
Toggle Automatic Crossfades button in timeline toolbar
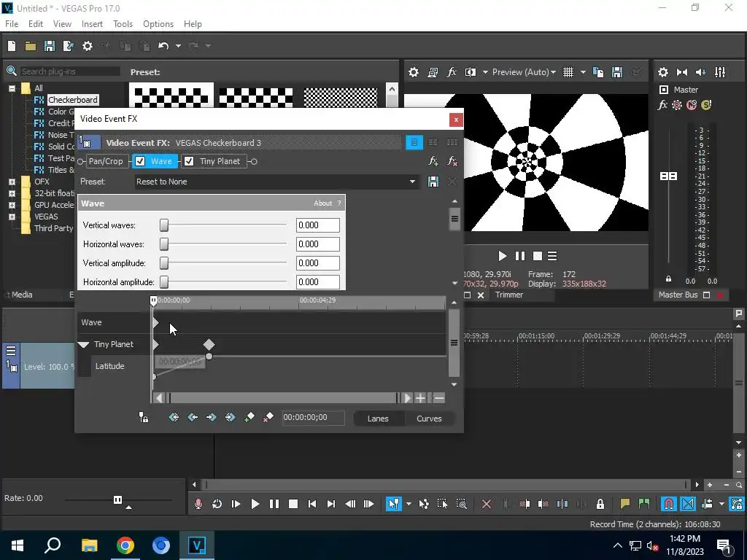click(x=687, y=504)
